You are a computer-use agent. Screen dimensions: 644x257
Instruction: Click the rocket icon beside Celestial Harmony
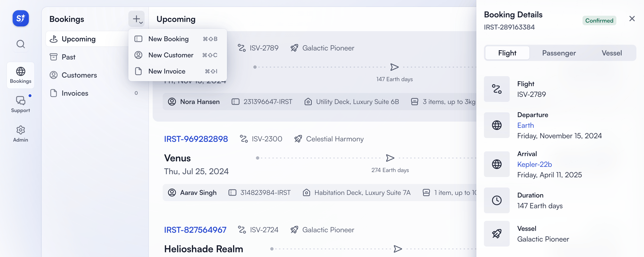298,139
